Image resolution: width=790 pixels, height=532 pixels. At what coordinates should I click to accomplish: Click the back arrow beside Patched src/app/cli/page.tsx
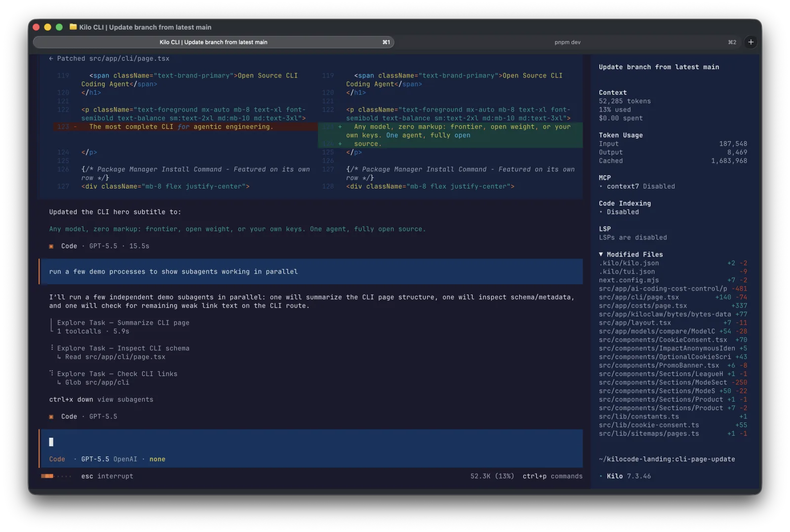click(x=51, y=59)
